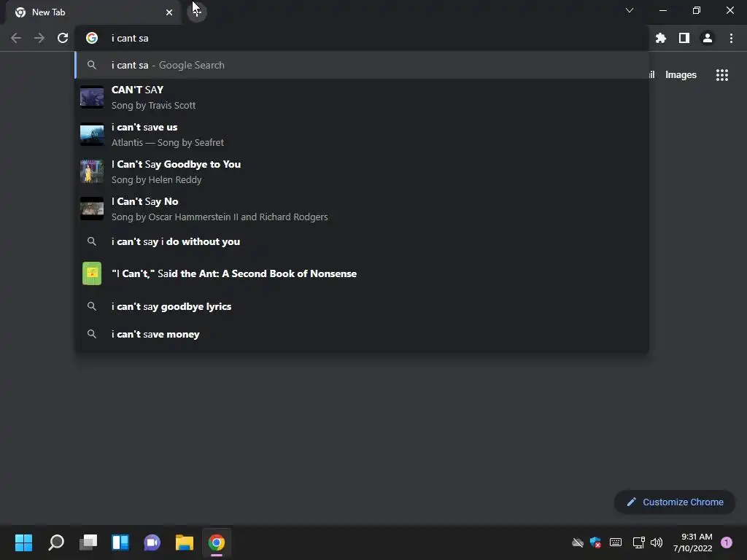Open the Chrome three-dot menu
This screenshot has width=747, height=560.
pos(731,38)
